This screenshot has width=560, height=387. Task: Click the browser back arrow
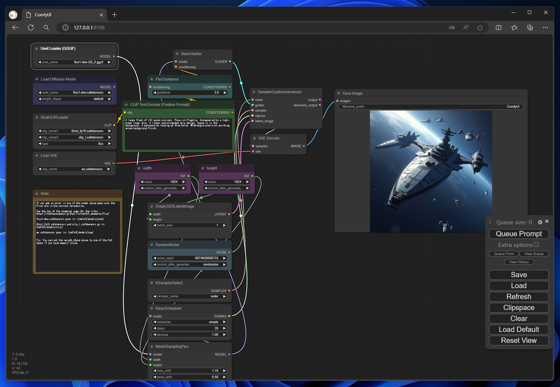coord(15,27)
